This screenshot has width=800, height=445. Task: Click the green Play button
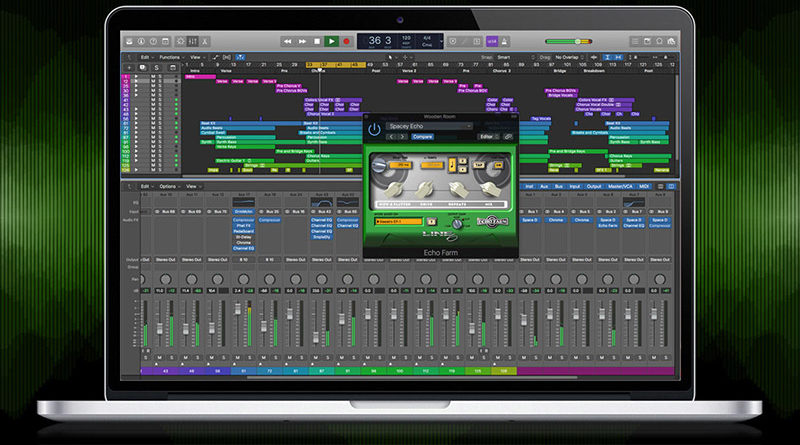coord(331,41)
